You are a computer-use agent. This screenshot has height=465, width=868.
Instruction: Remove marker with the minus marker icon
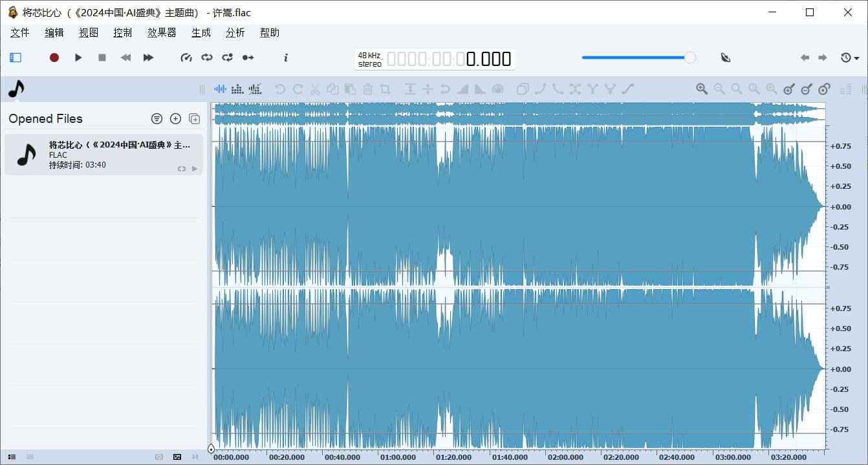(x=807, y=89)
